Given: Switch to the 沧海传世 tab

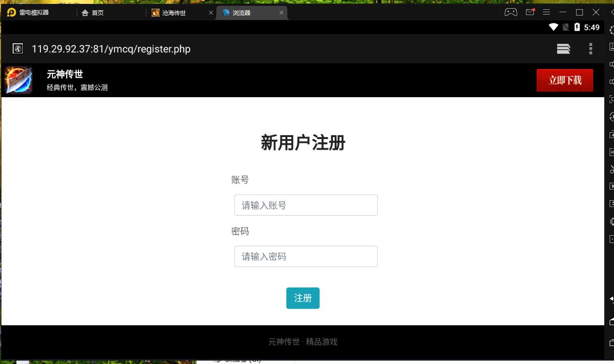Looking at the screenshot, I should point(174,13).
